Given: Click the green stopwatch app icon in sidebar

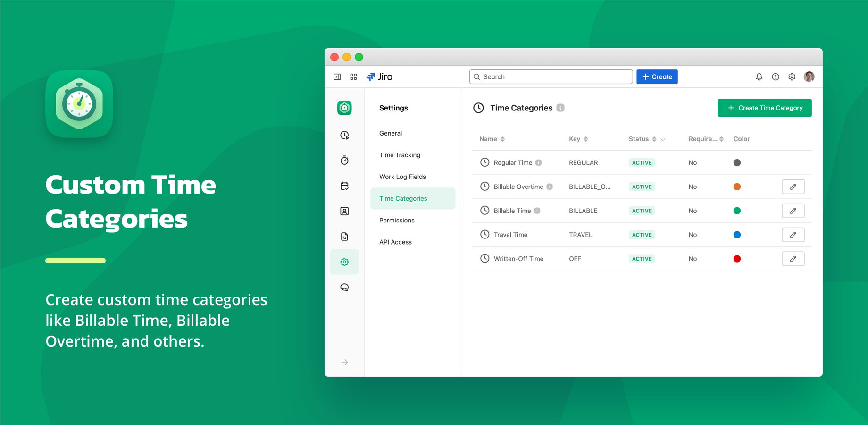Looking at the screenshot, I should point(344,108).
